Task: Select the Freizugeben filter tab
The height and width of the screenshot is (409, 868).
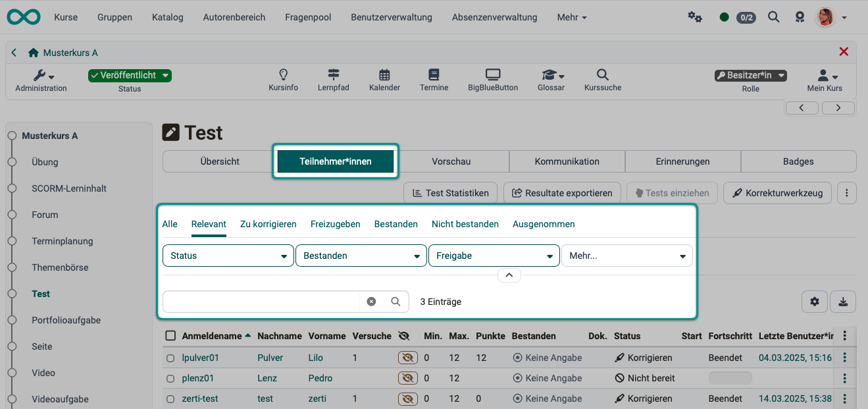Action: tap(336, 225)
